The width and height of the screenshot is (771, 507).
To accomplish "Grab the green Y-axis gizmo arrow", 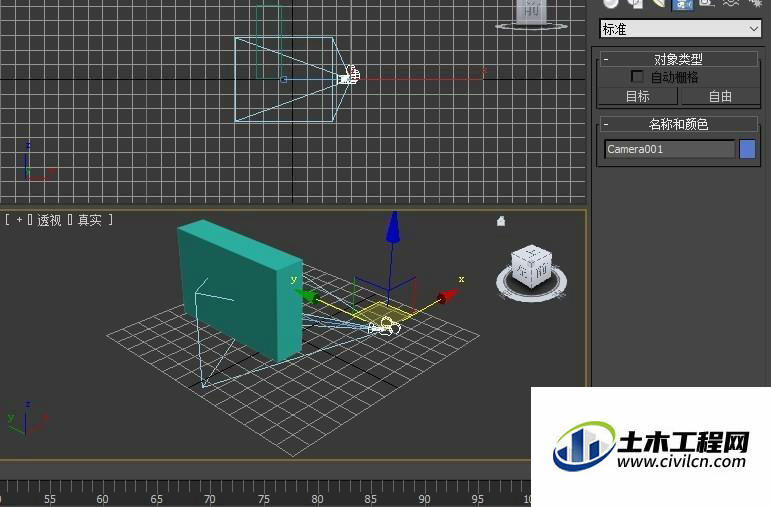I will point(306,296).
